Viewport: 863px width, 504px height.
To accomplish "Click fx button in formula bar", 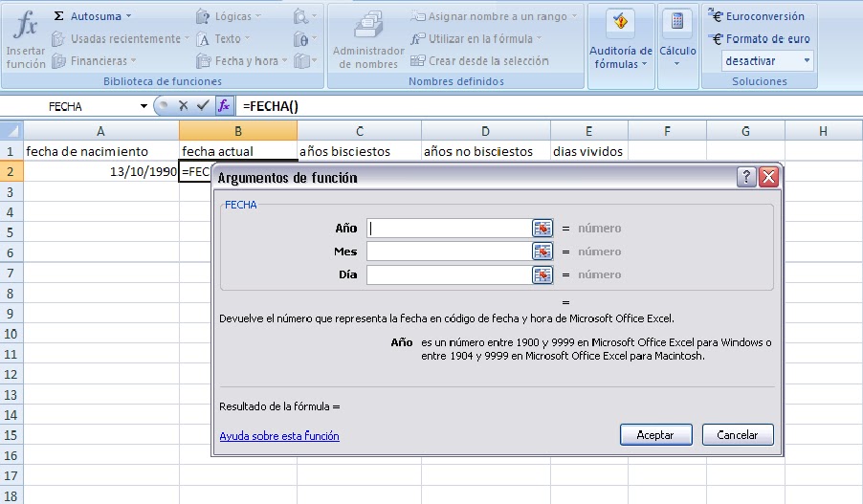I will pos(224,105).
